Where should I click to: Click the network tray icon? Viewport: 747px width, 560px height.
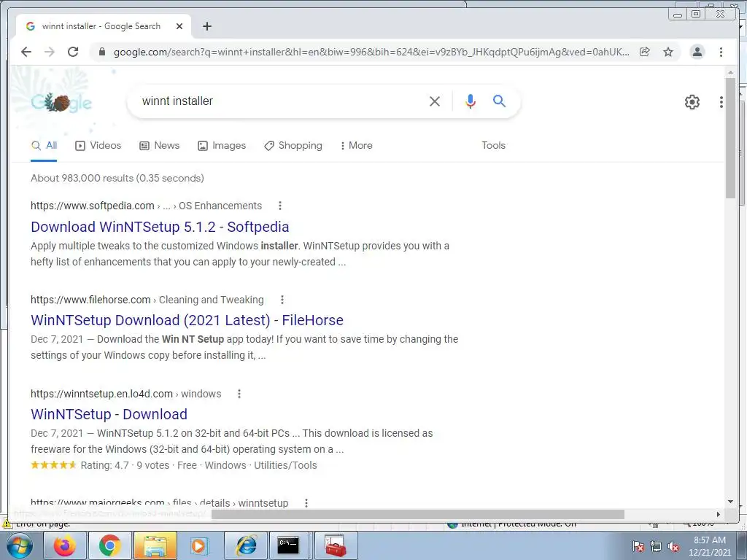coord(656,546)
